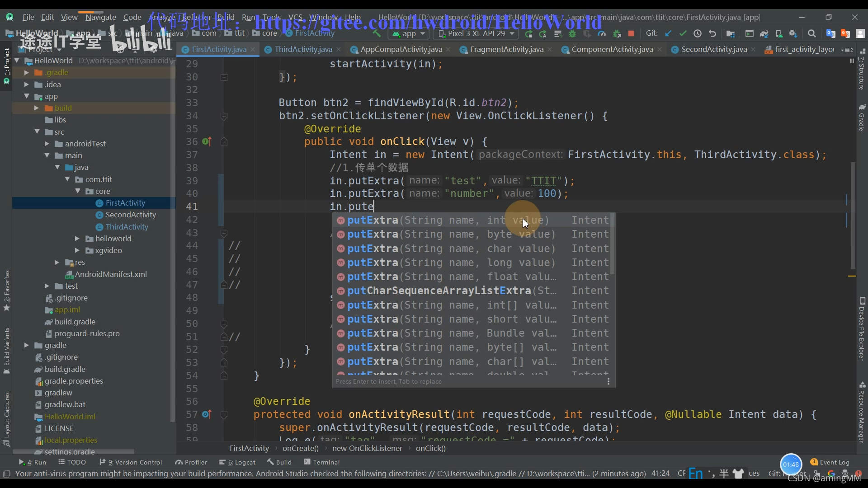Image resolution: width=868 pixels, height=488 pixels.
Task: Click the red Stop button icon
Action: coord(631,34)
